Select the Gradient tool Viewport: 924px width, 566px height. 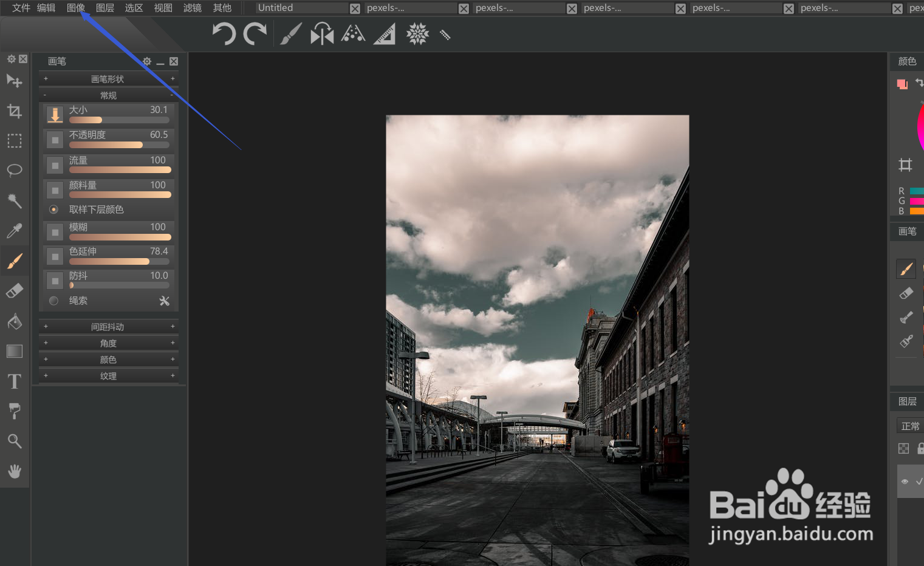pos(15,351)
